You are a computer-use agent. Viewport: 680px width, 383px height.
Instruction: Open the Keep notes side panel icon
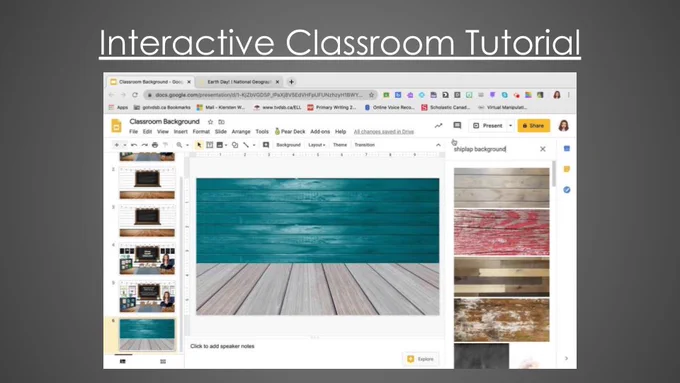tap(567, 169)
